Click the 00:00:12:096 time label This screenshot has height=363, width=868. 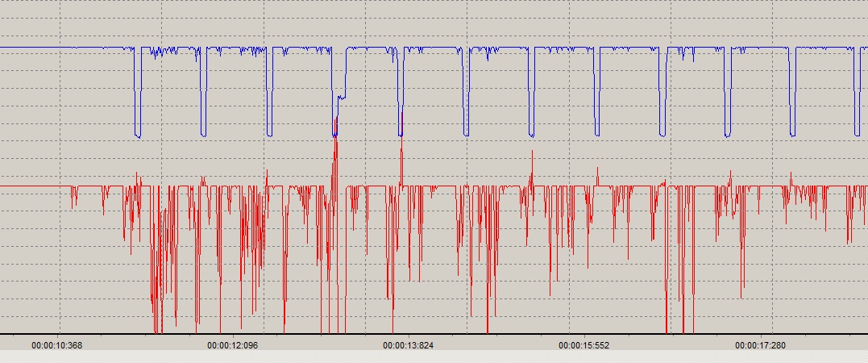pos(232,346)
